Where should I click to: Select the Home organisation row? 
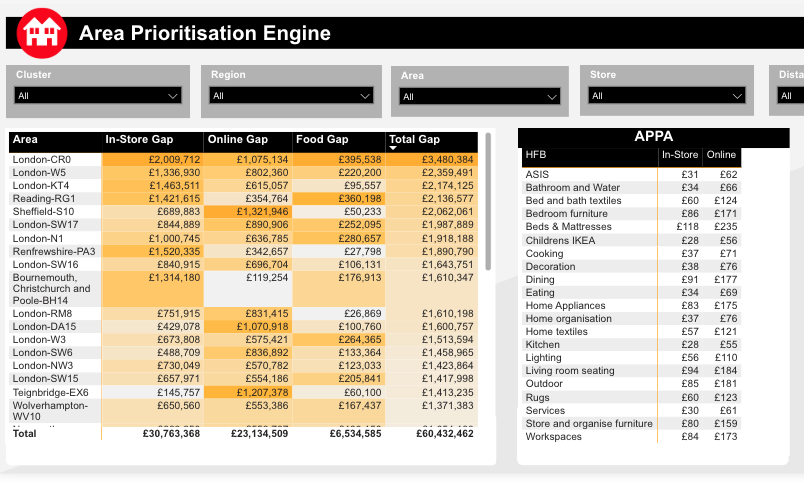pyautogui.click(x=631, y=319)
